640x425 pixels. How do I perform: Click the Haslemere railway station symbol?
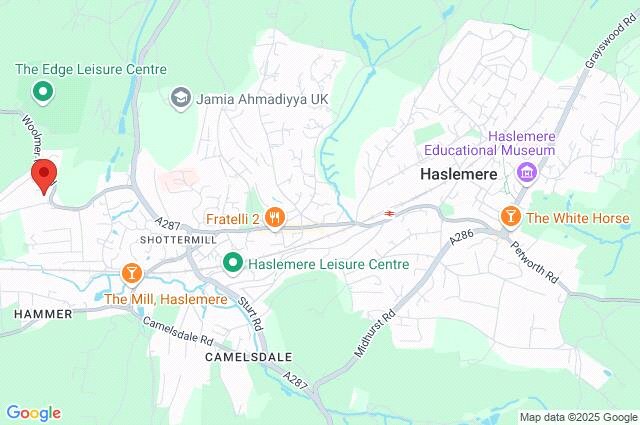[x=389, y=213]
